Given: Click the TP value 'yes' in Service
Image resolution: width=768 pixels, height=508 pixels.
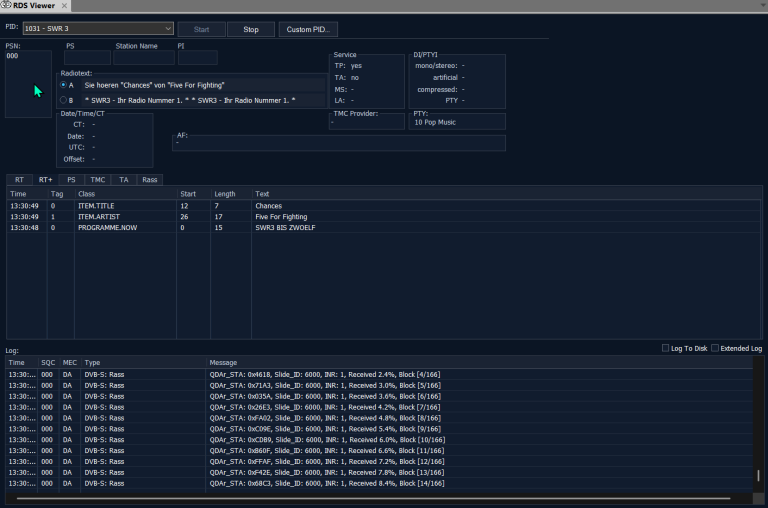Looking at the screenshot, I should coord(356,66).
